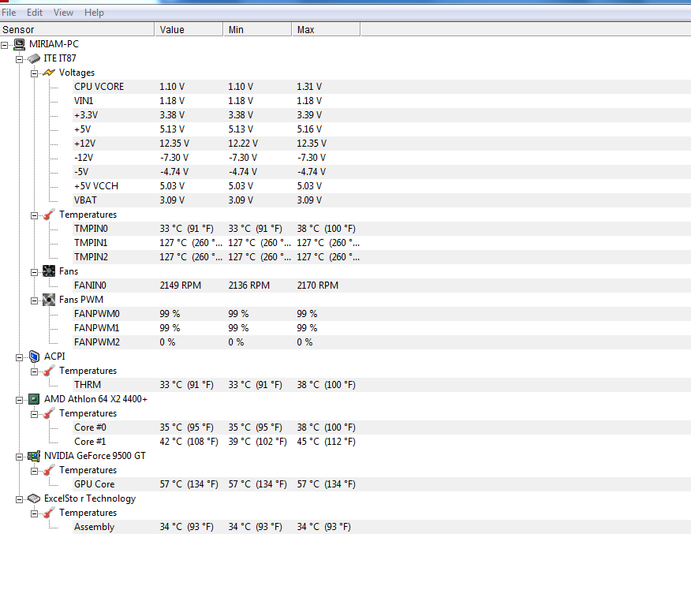Collapse the NVIDIA GeForce 9500 GT node
Viewport: 691px width, 616px height.
(20, 457)
